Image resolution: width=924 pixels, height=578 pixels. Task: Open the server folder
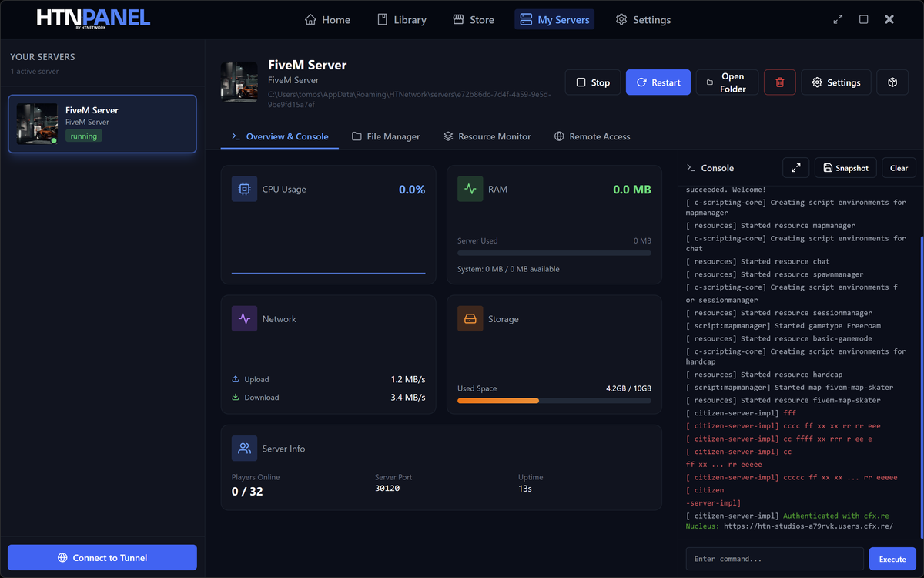tap(727, 82)
